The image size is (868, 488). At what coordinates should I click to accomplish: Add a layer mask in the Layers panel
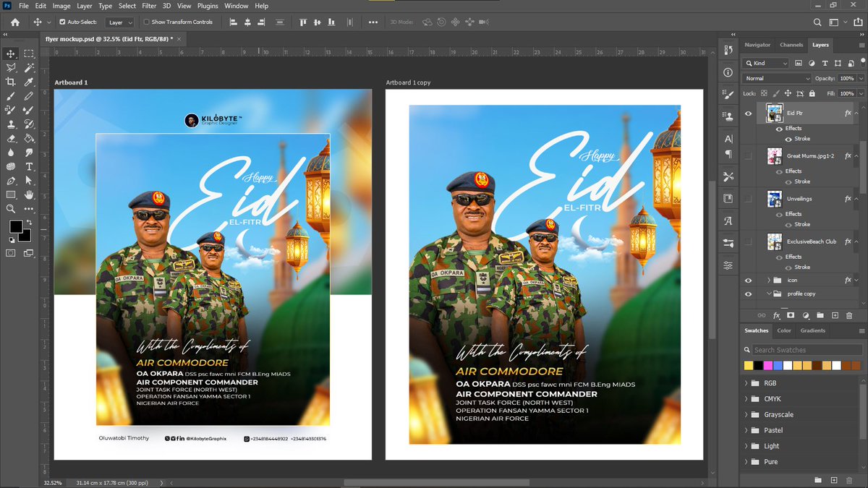[791, 316]
